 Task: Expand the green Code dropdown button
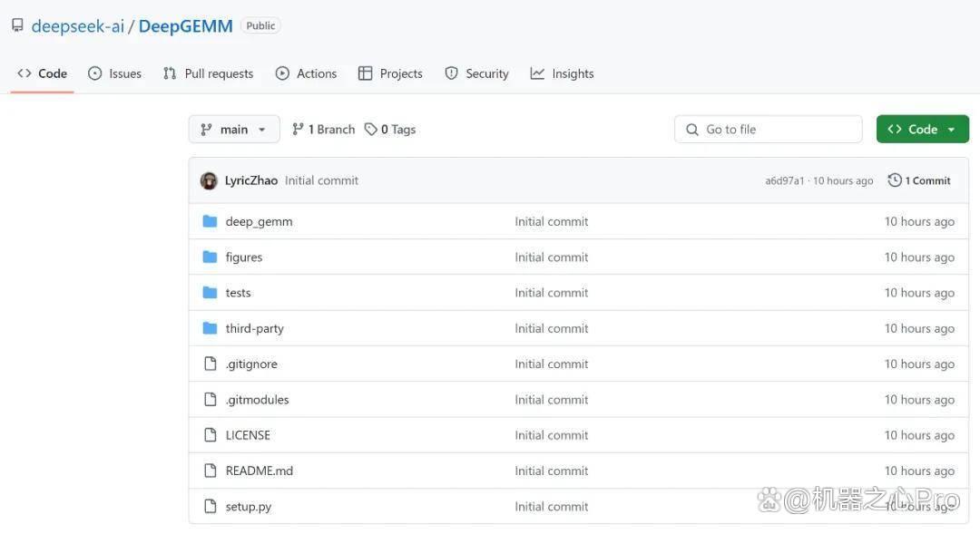pyautogui.click(x=923, y=130)
